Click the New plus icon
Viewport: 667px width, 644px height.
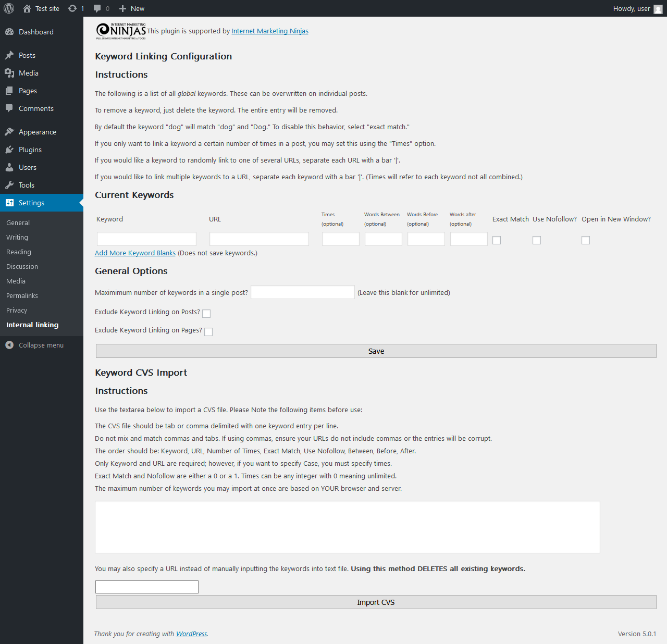tap(123, 8)
